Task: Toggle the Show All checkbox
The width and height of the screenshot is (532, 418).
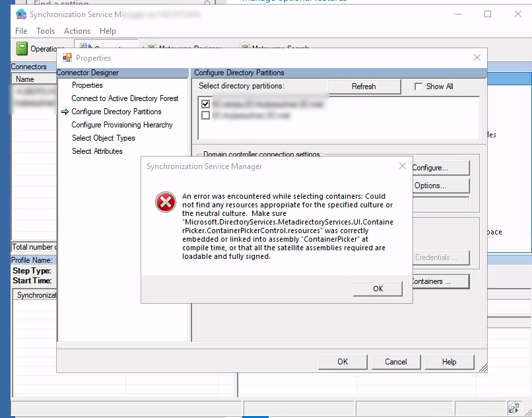Action: (418, 87)
